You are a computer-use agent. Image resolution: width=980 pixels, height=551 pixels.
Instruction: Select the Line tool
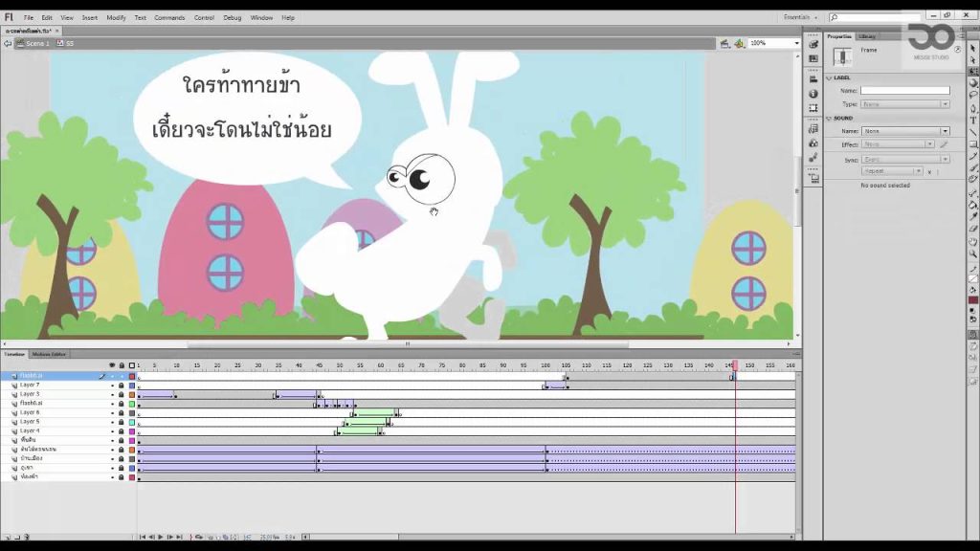click(x=973, y=132)
